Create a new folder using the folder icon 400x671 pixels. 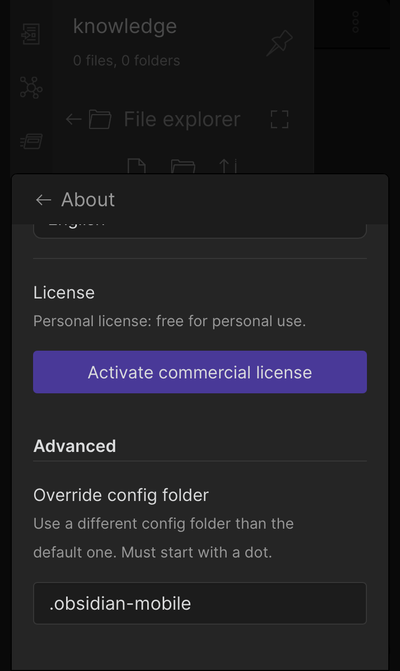tap(183, 166)
